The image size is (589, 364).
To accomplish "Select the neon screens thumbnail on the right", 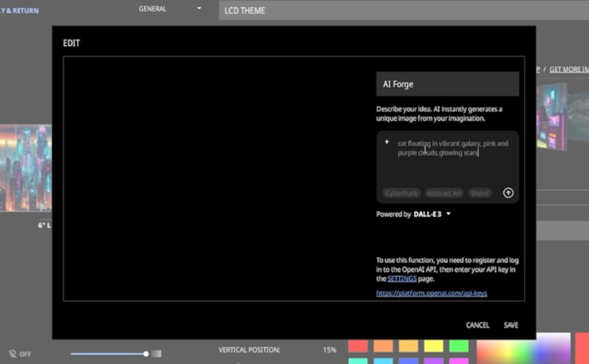I will point(551,117).
